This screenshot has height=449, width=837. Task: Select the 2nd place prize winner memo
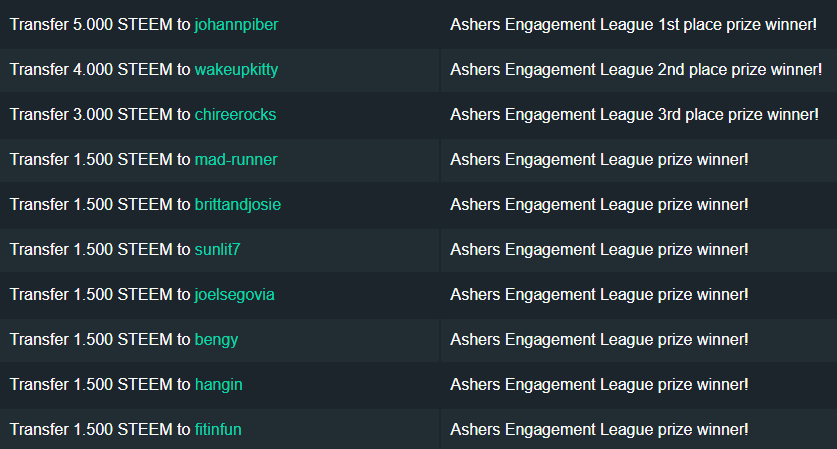tap(636, 69)
